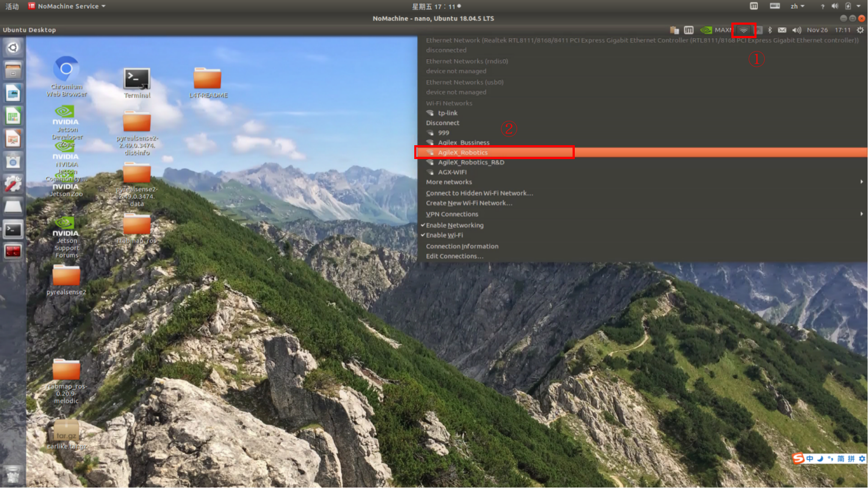This screenshot has width=868, height=488.
Task: Open the Bluetooth indicator in panel
Action: [x=770, y=30]
